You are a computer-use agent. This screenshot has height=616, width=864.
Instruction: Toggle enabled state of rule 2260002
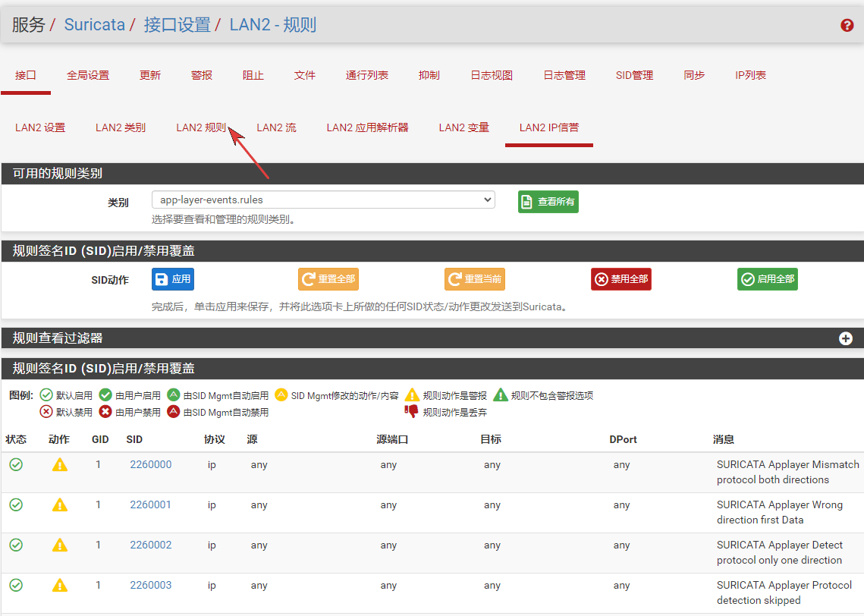click(16, 545)
